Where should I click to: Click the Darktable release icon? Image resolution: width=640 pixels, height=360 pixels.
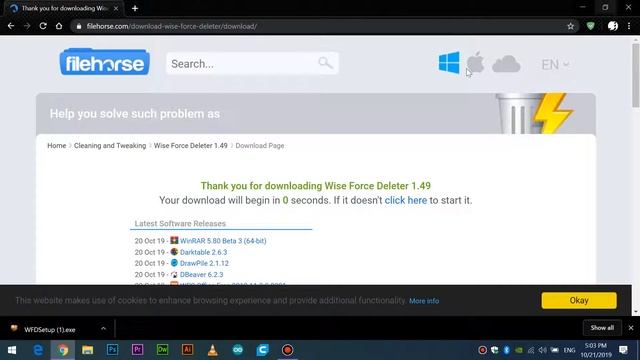coord(174,251)
